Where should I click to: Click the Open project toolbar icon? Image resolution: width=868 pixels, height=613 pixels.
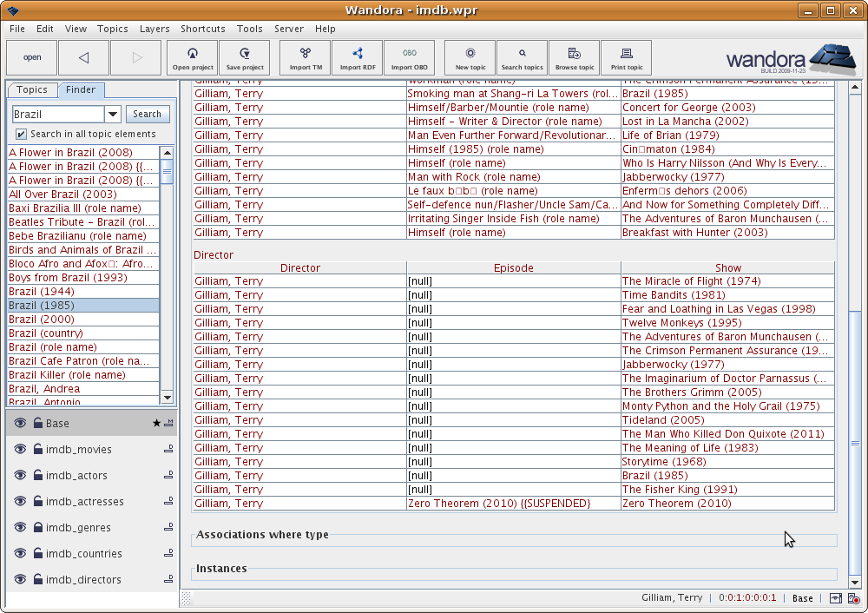click(x=192, y=57)
